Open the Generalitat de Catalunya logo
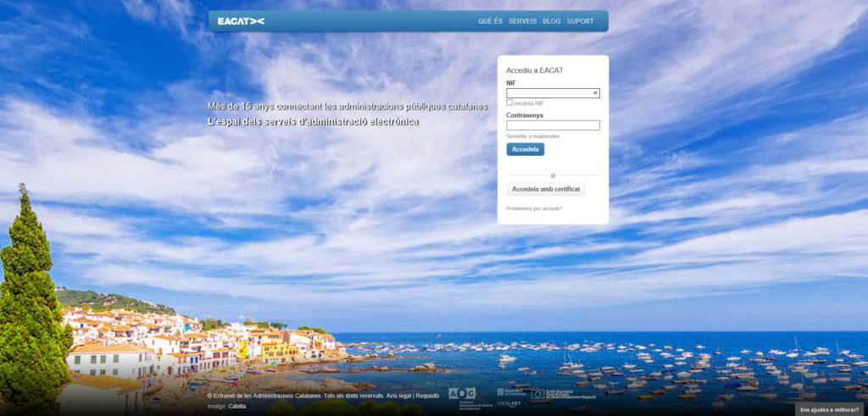868x416 pixels. [511, 392]
